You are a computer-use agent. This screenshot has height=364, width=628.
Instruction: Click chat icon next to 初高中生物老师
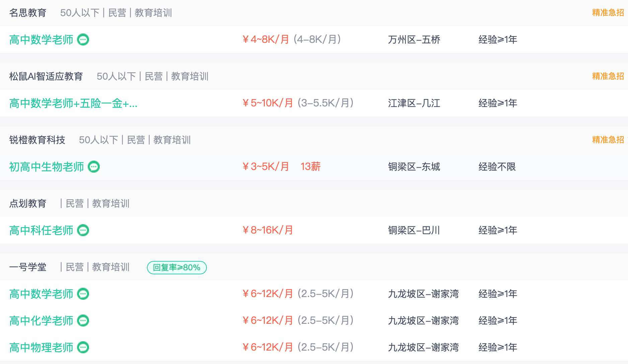(94, 167)
